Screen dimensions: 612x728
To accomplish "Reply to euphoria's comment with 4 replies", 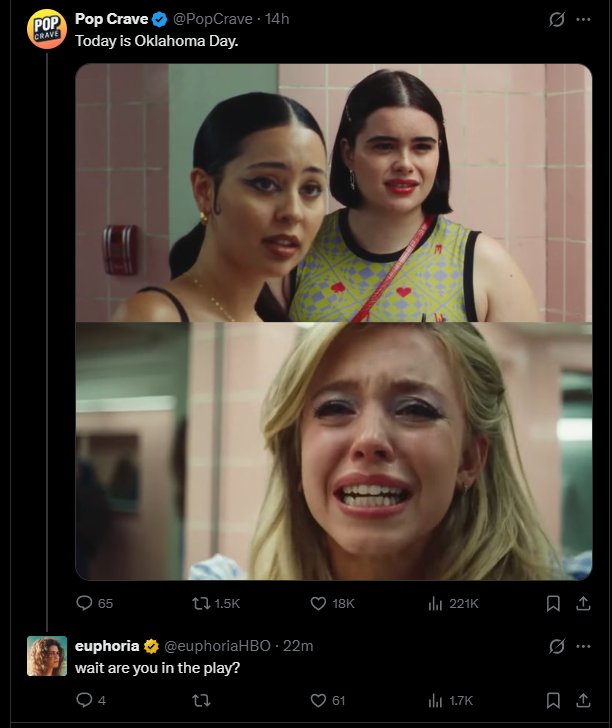I will pyautogui.click(x=91, y=700).
